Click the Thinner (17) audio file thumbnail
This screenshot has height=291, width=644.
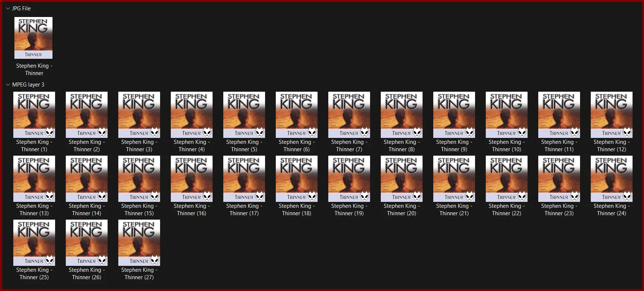[x=244, y=179]
